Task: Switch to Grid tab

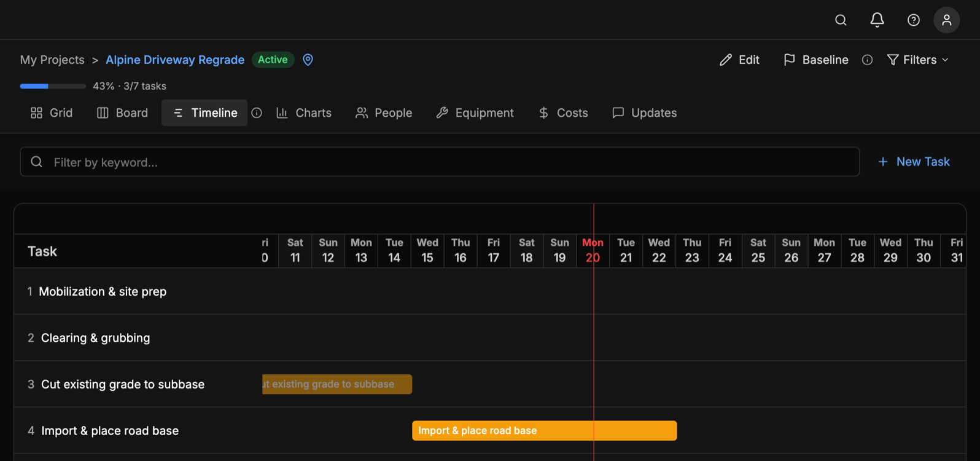Action: [52, 113]
